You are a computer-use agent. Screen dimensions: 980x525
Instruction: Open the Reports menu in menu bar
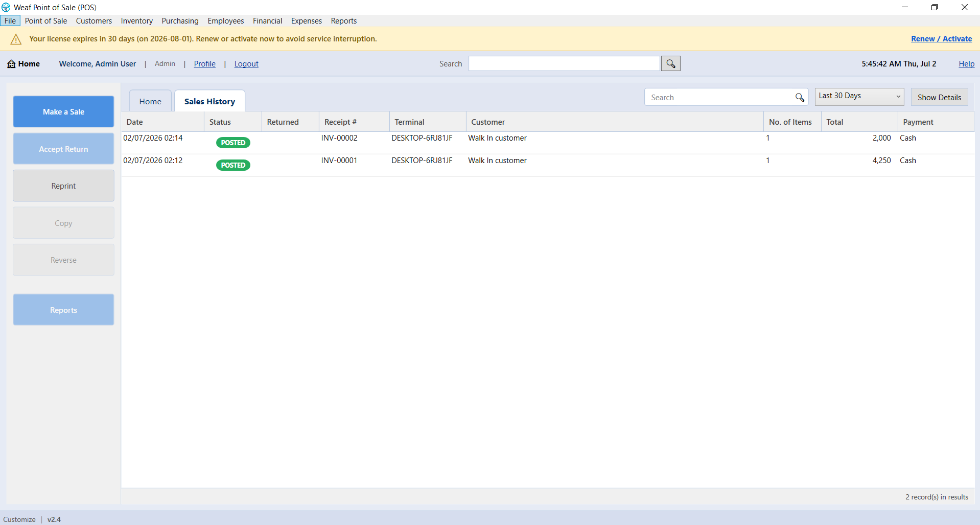344,21
